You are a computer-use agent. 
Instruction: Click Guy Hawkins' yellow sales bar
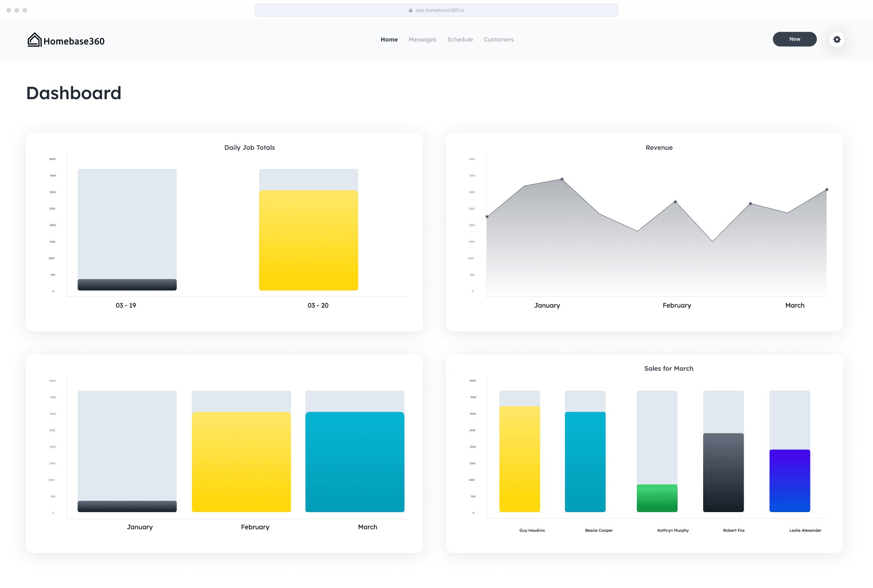519,459
